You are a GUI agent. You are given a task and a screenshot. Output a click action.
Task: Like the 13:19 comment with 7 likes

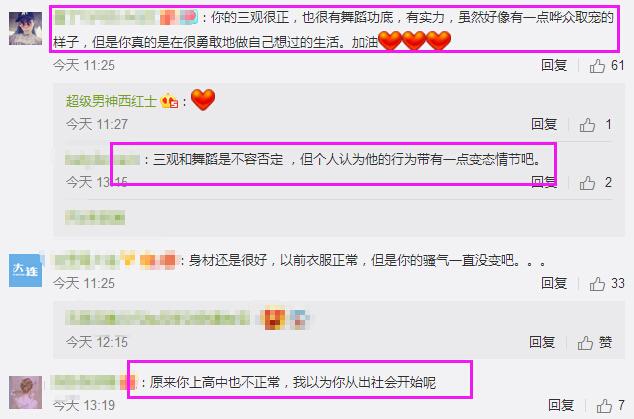point(604,405)
